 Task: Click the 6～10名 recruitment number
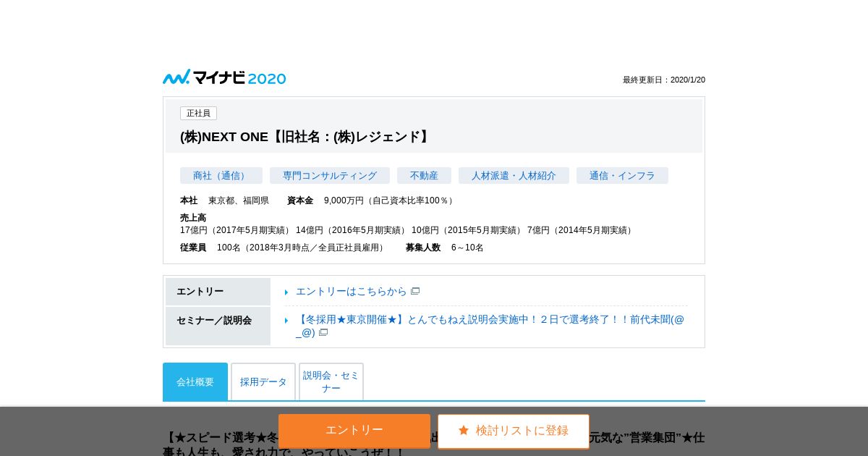pos(467,248)
